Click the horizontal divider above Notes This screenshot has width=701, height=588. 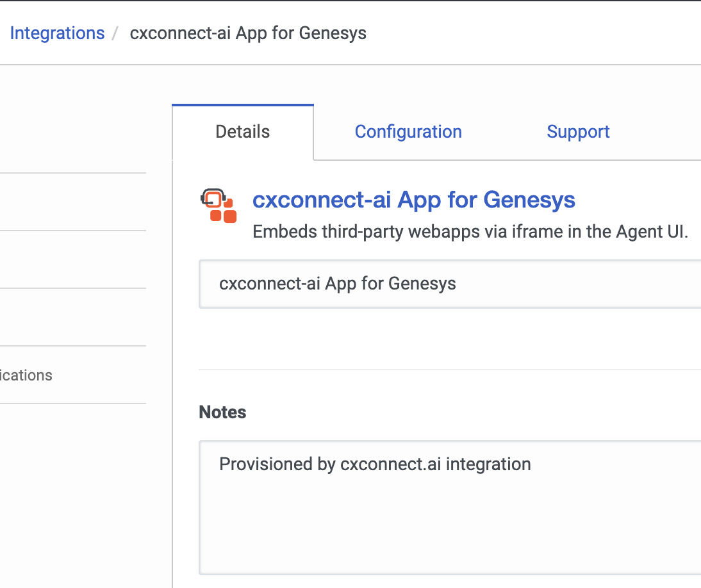click(x=449, y=370)
